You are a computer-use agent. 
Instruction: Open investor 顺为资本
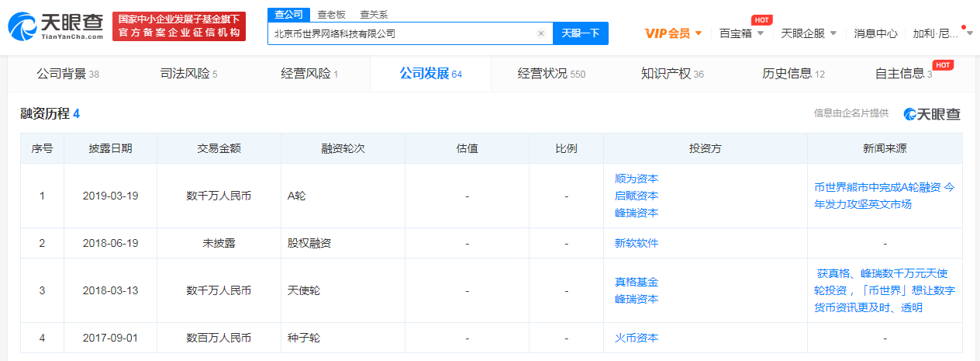pos(637,179)
